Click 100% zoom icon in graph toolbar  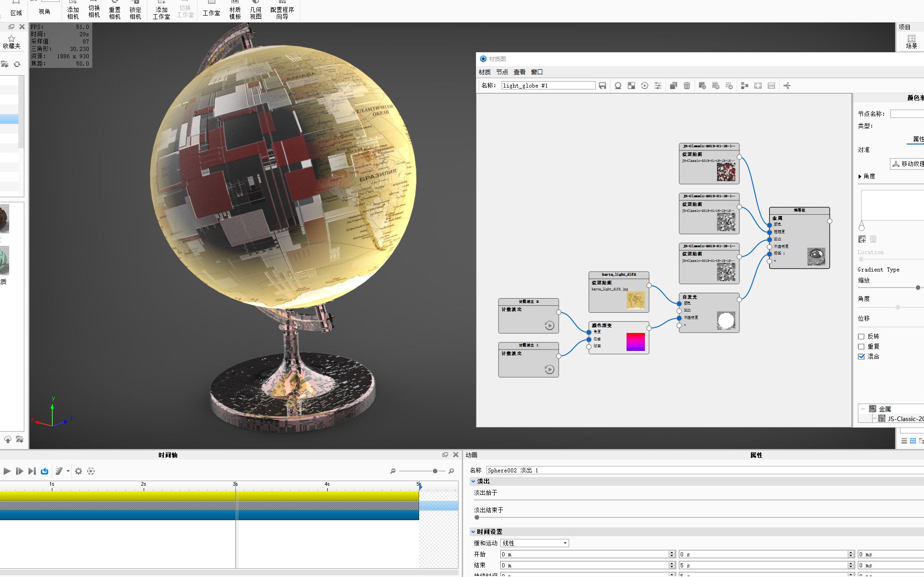[771, 86]
